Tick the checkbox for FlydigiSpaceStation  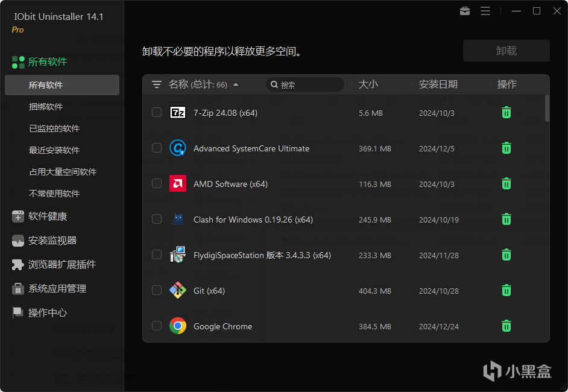point(157,254)
